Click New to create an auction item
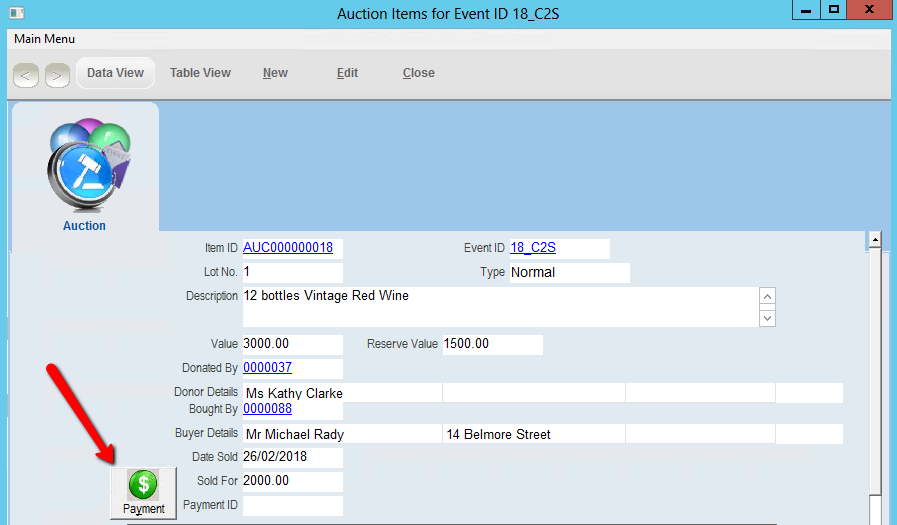 (x=275, y=73)
